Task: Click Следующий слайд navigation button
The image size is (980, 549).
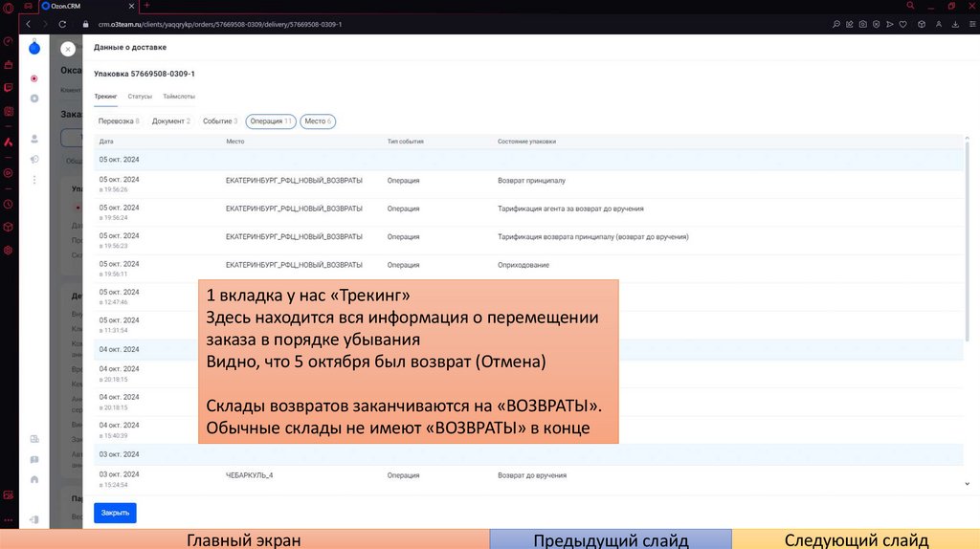Action: tap(856, 539)
